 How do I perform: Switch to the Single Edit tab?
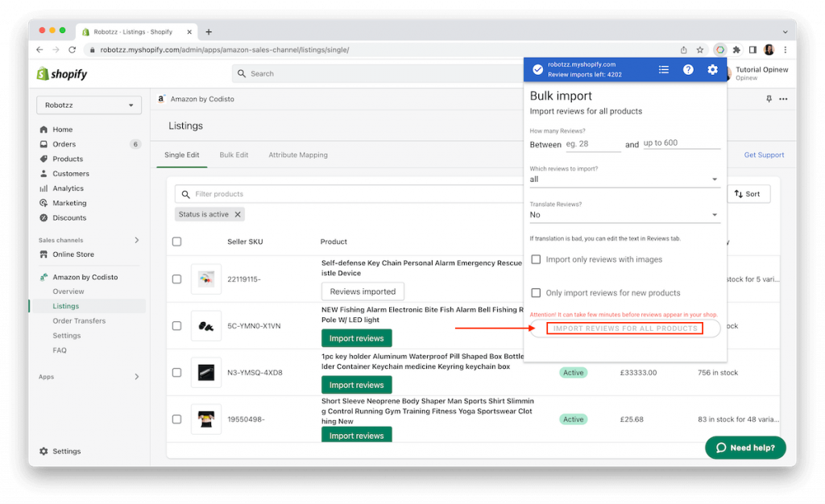click(181, 155)
